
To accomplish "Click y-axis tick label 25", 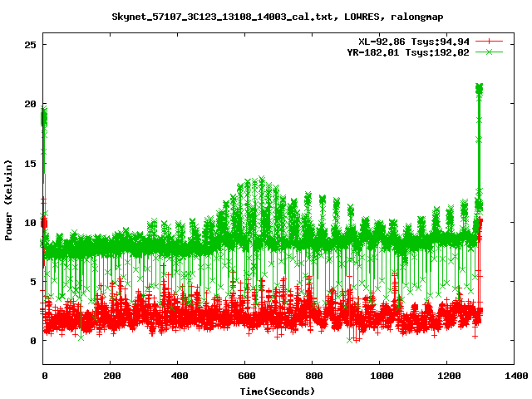I will [x=30, y=44].
